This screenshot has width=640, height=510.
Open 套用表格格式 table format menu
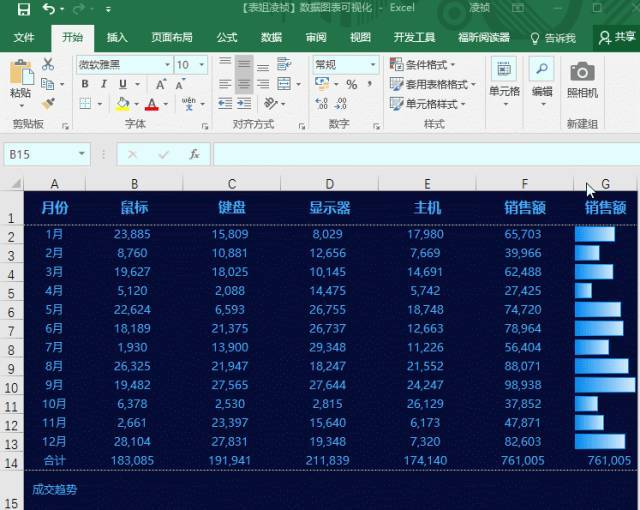(433, 84)
